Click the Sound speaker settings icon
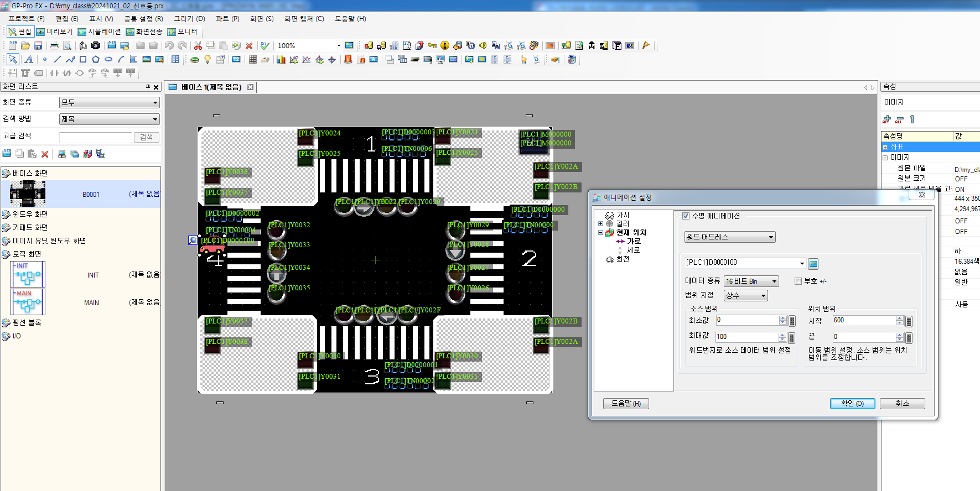980x491 pixels. click(x=483, y=45)
